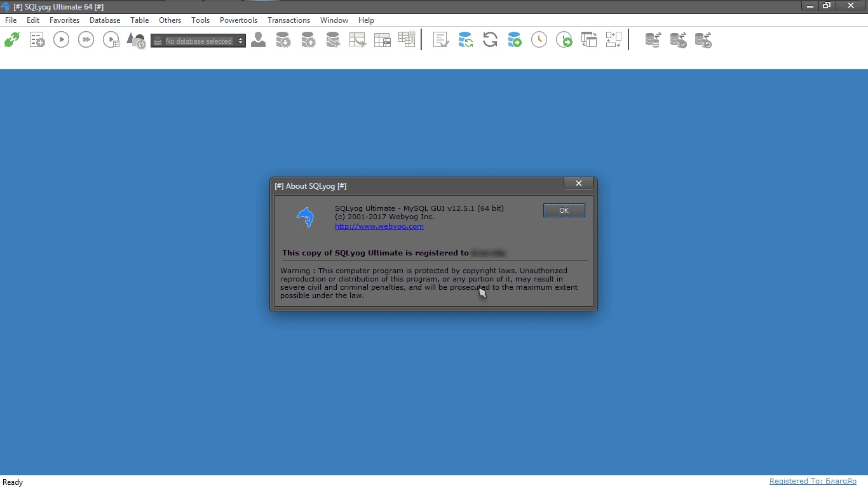Click the boxes with arrows layout icon

(614, 40)
